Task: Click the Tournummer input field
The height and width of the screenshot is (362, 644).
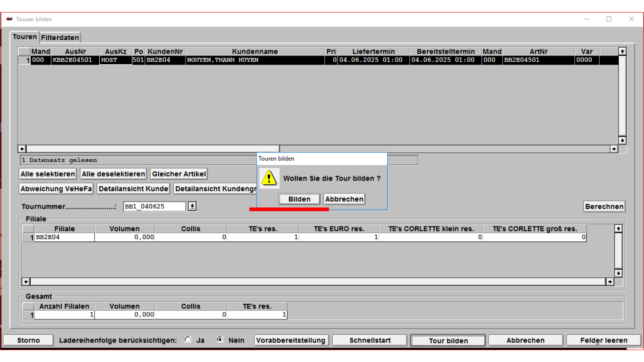Action: pos(154,206)
